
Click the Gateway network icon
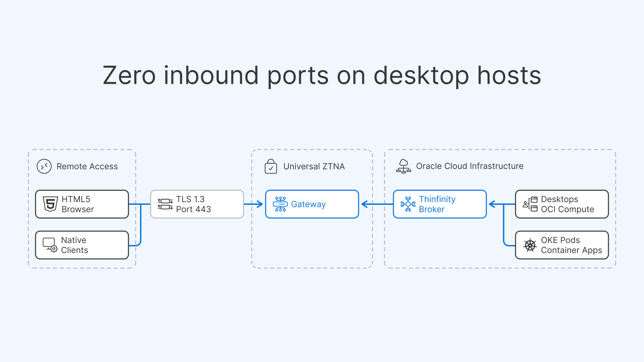click(280, 204)
